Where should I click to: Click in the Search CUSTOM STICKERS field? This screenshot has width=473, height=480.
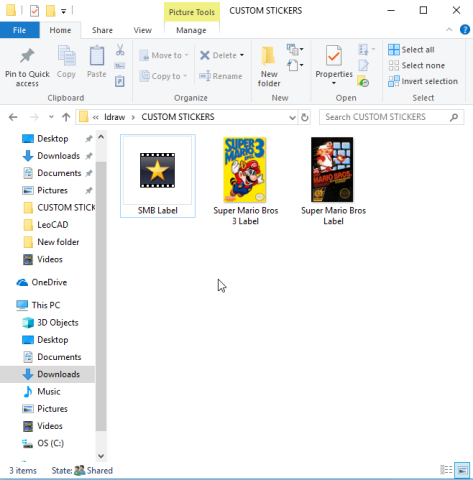391,117
